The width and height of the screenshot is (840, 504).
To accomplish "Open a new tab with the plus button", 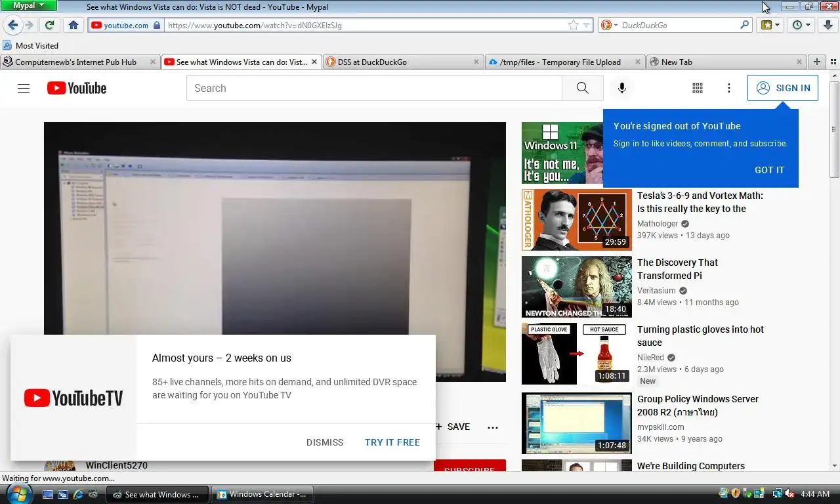I will 817,62.
